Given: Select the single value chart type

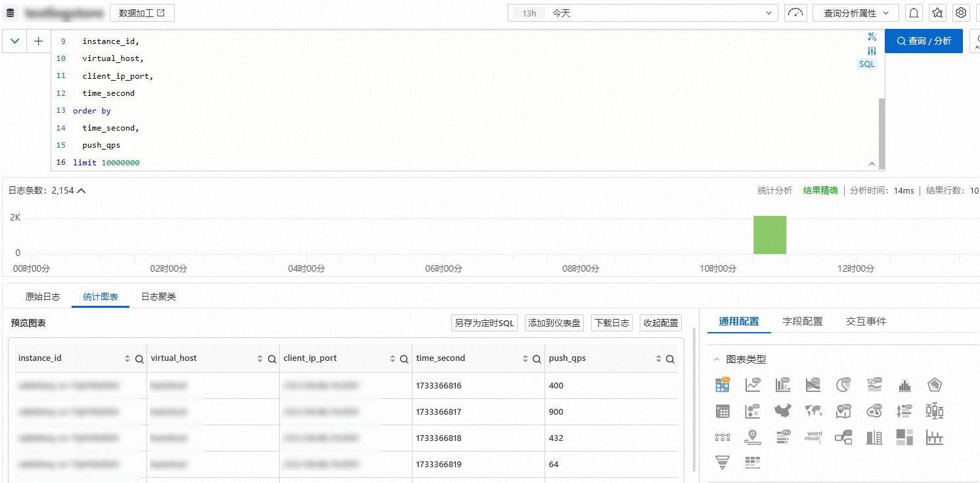Looking at the screenshot, I should (x=874, y=385).
